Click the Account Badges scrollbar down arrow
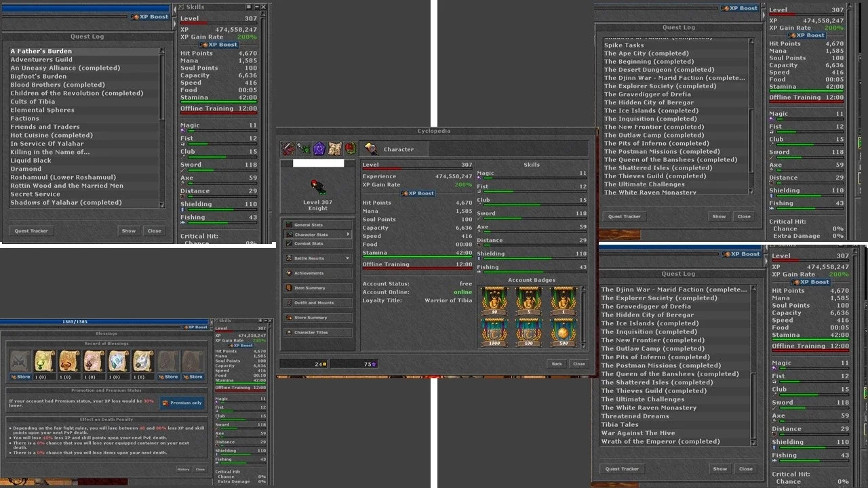This screenshot has height=488, width=868. click(583, 346)
